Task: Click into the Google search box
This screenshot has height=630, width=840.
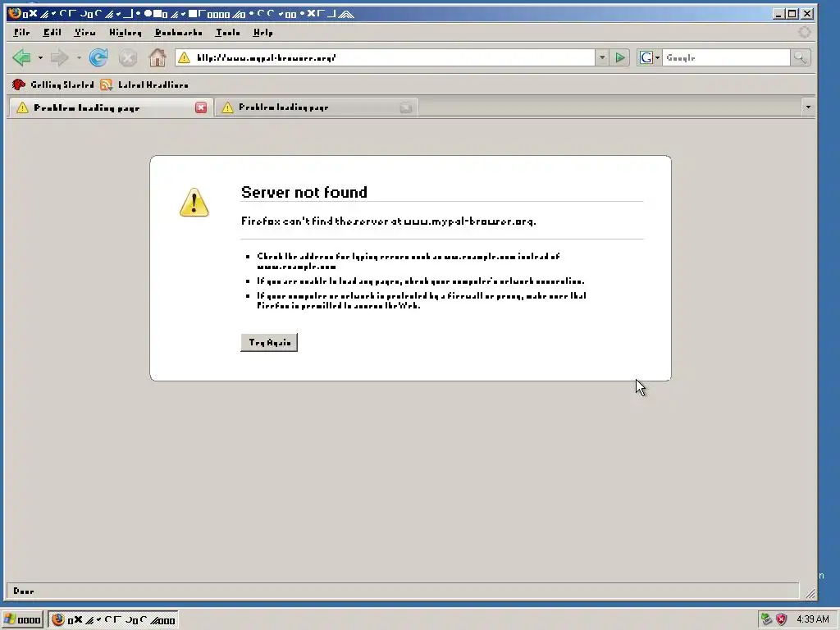Action: pos(726,57)
